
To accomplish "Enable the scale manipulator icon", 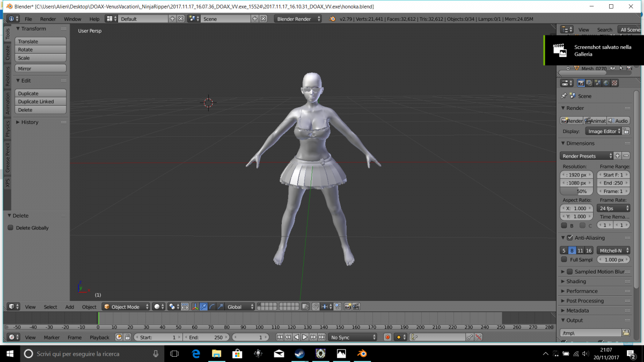I will click(x=221, y=307).
